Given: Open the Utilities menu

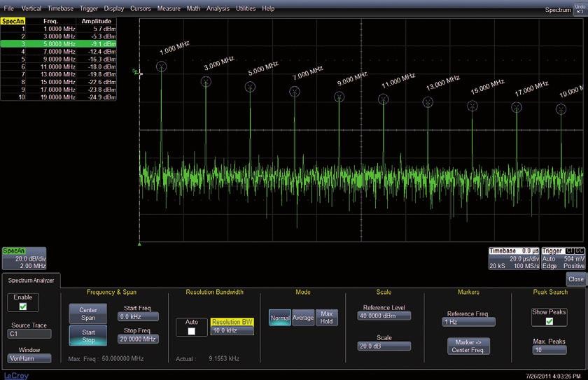Looking at the screenshot, I should point(246,8).
